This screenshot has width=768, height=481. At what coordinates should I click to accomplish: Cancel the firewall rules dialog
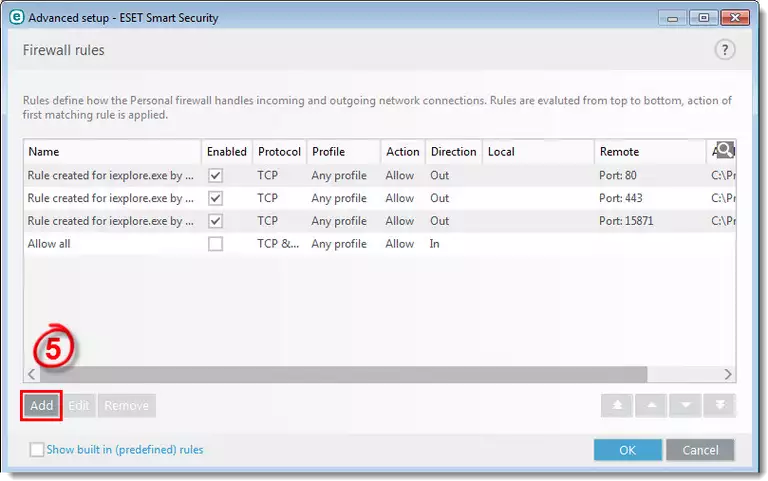pos(700,450)
